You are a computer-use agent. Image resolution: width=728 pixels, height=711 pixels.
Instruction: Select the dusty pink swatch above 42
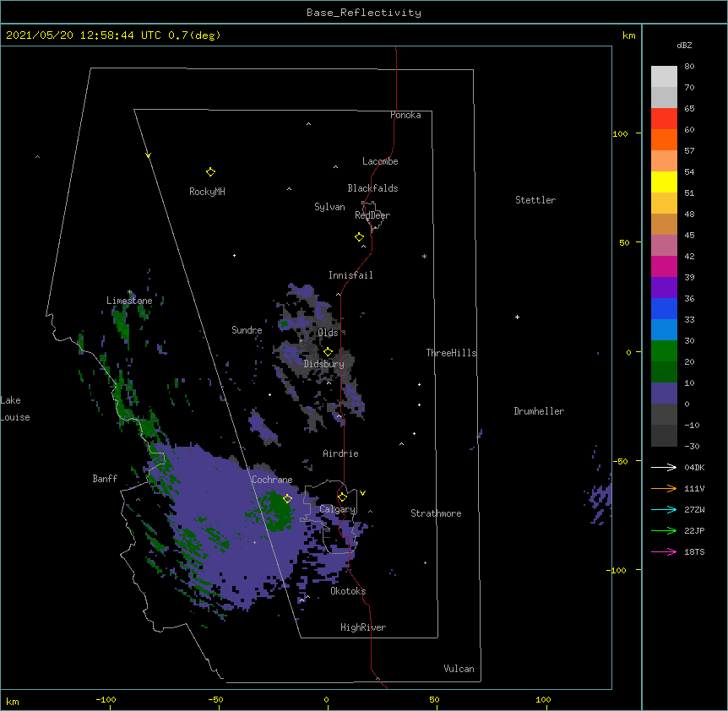click(x=664, y=245)
